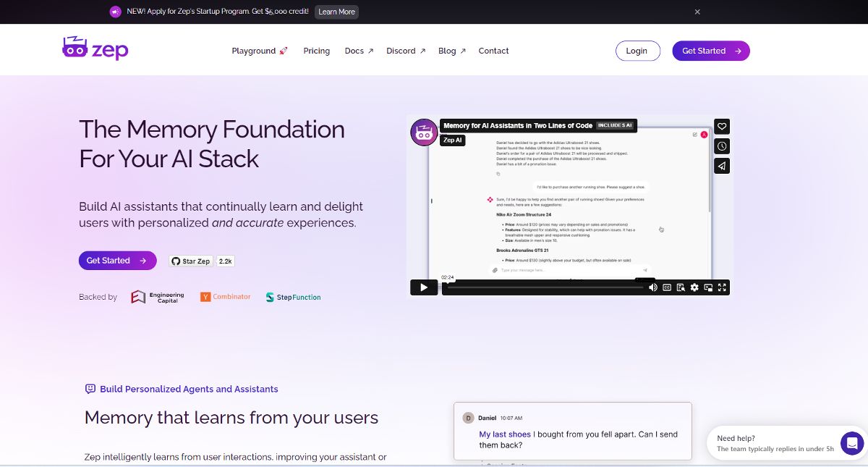Mute the video using the volume icon
The image size is (868, 467).
tap(653, 287)
